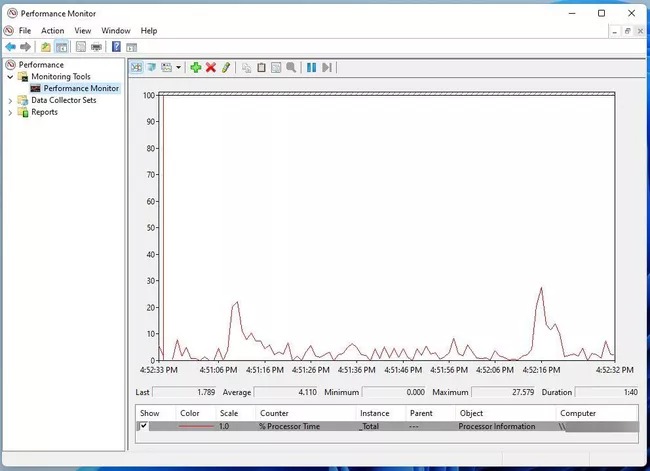Collapse the Monitoring Tools node arrow
Screen dimensions: 650x471
[x=10, y=77]
